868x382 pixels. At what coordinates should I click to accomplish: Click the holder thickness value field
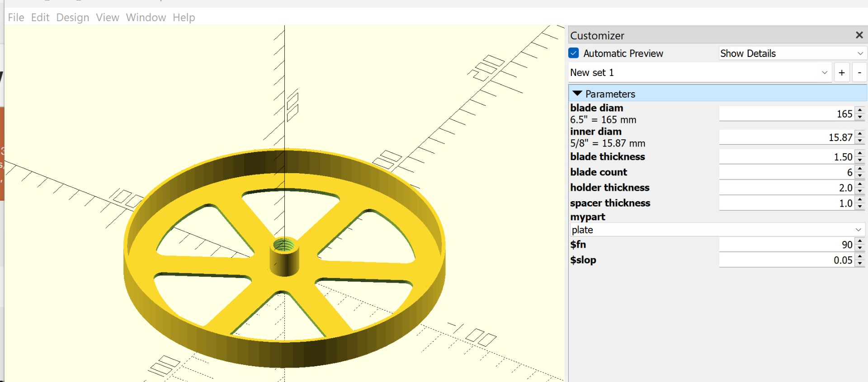[x=787, y=188]
